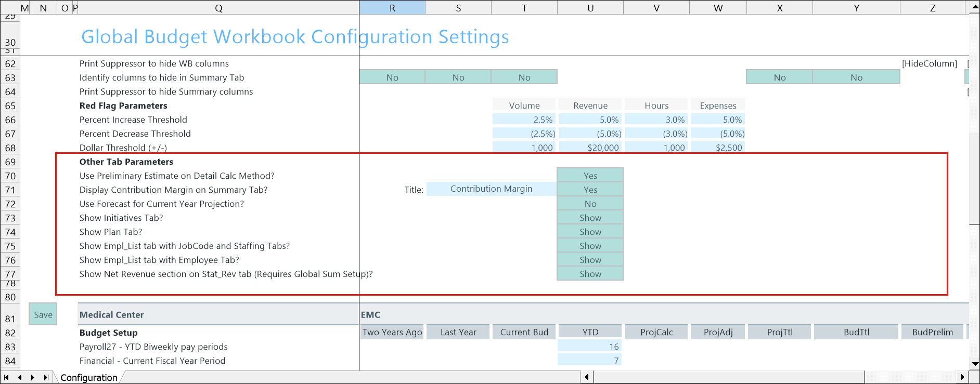Toggle Display Contribution Margin Yes cell

tap(590, 190)
